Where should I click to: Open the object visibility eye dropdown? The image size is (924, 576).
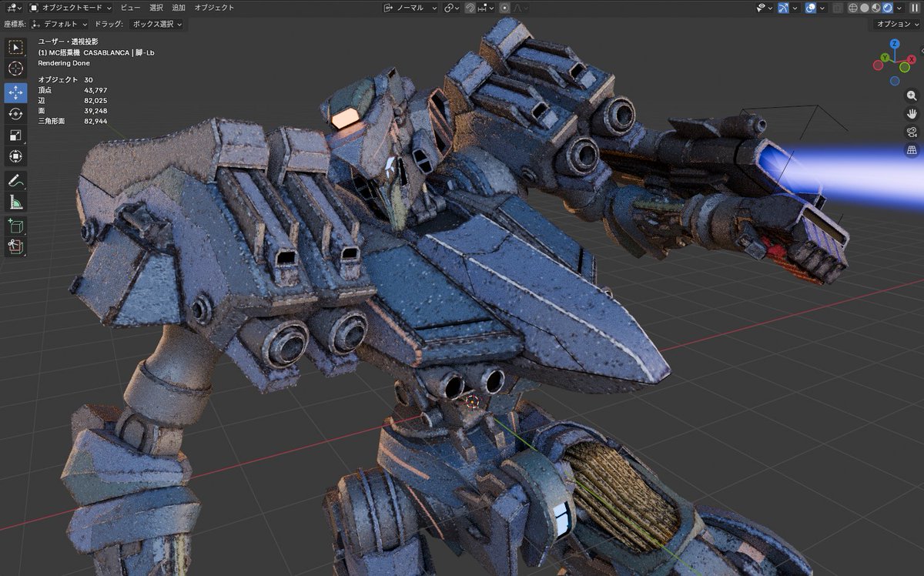coord(764,7)
